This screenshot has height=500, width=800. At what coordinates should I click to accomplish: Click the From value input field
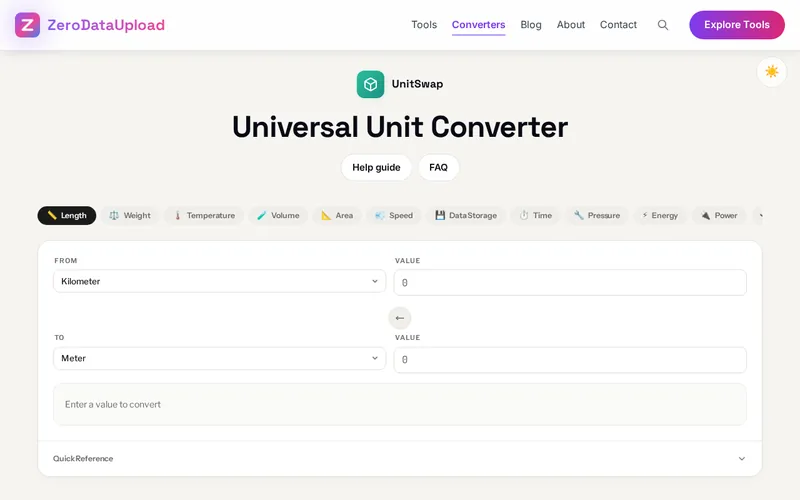pos(570,282)
